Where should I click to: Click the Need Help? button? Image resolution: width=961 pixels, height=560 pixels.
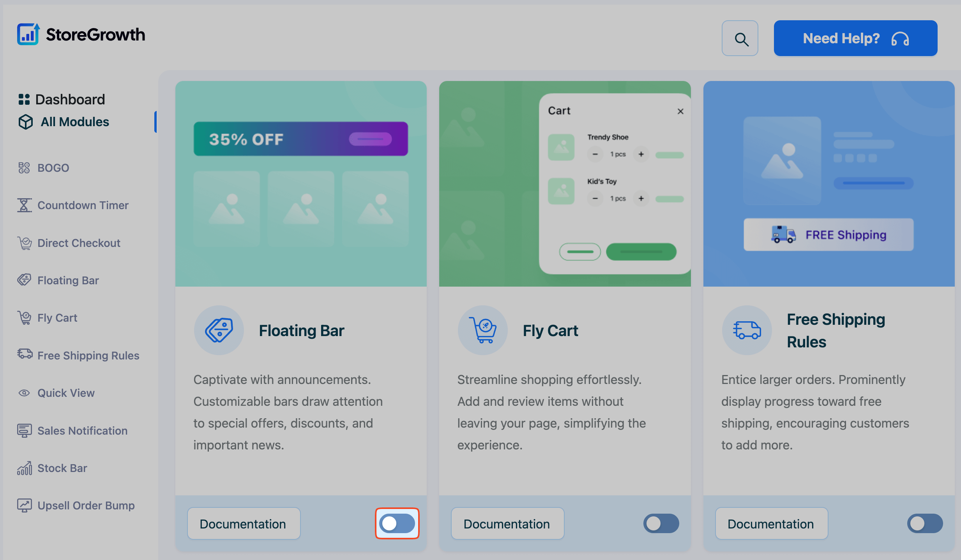(x=855, y=38)
